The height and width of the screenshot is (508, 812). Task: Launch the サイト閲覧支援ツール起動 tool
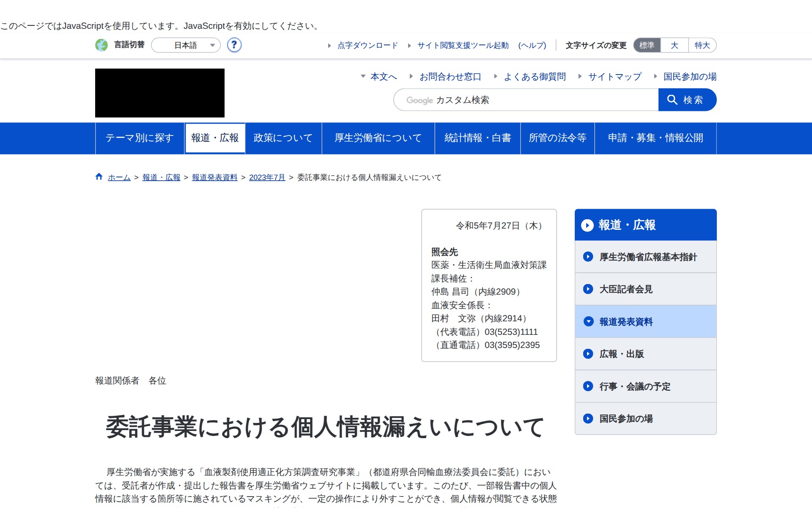coord(462,45)
